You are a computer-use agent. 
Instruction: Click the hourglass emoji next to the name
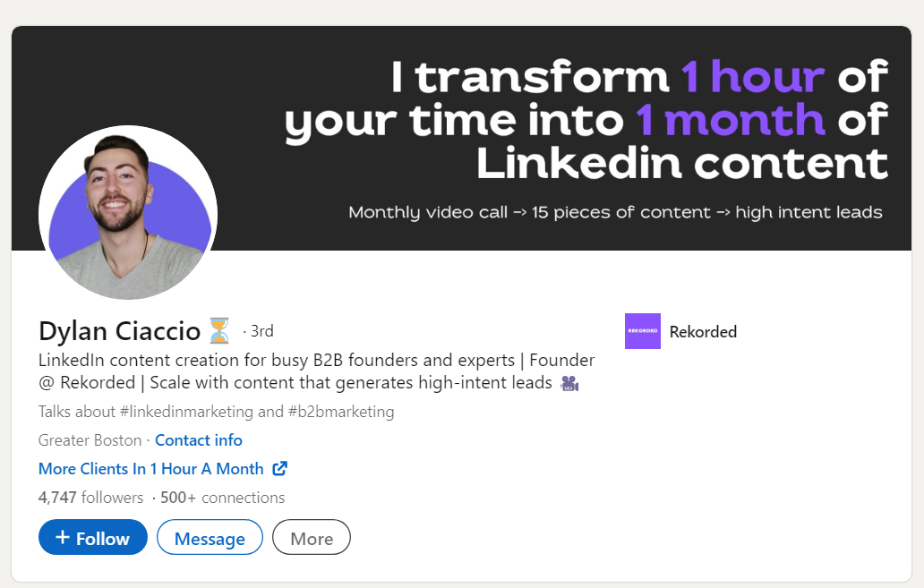218,330
